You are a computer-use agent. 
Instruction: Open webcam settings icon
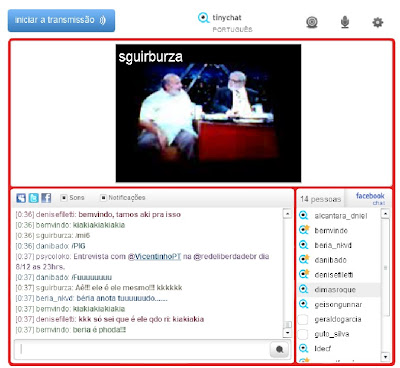pos(312,22)
